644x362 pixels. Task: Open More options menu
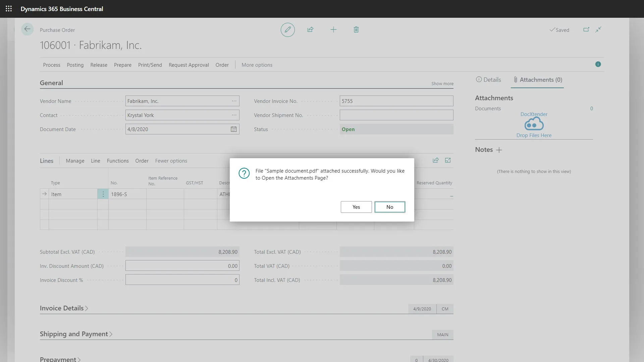pyautogui.click(x=257, y=65)
